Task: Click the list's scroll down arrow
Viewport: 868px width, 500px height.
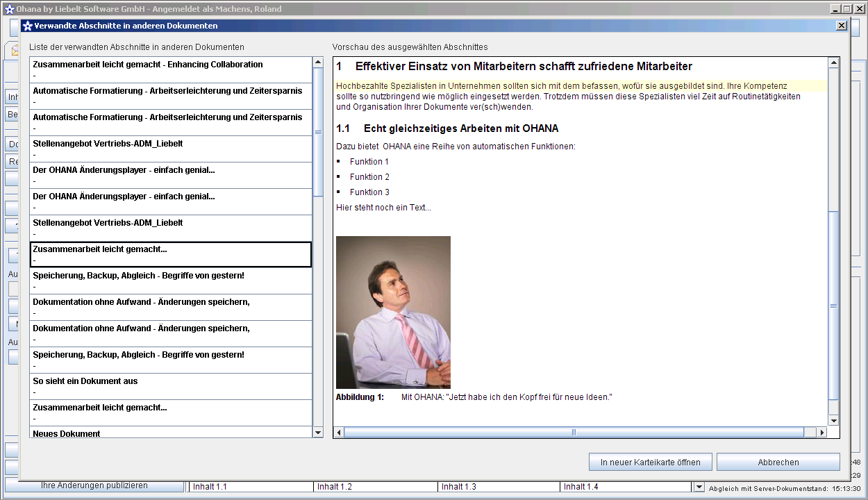Action: coord(318,433)
